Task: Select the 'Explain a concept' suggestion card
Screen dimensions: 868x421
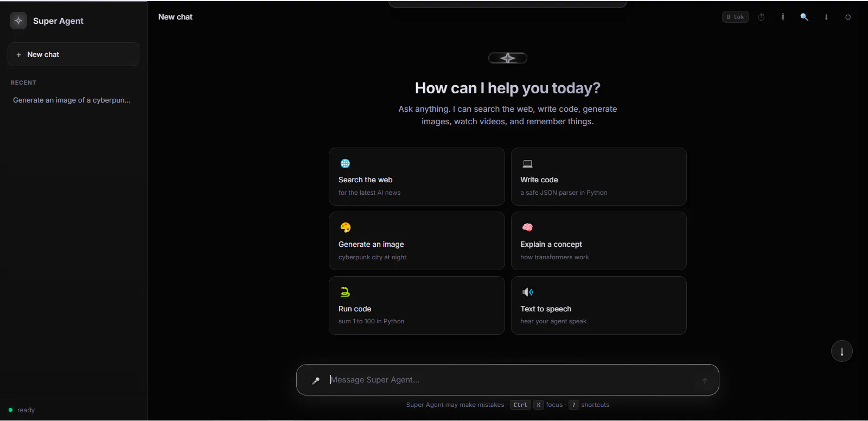Action: click(x=599, y=241)
